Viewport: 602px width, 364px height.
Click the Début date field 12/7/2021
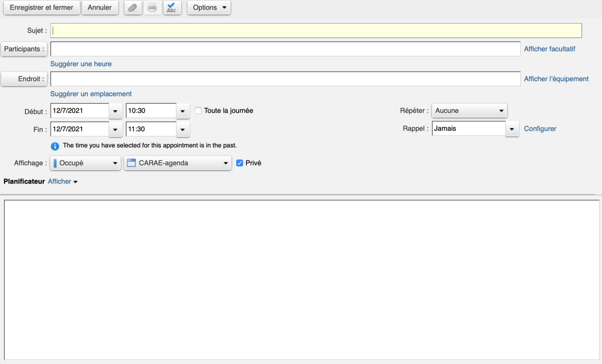(x=80, y=111)
